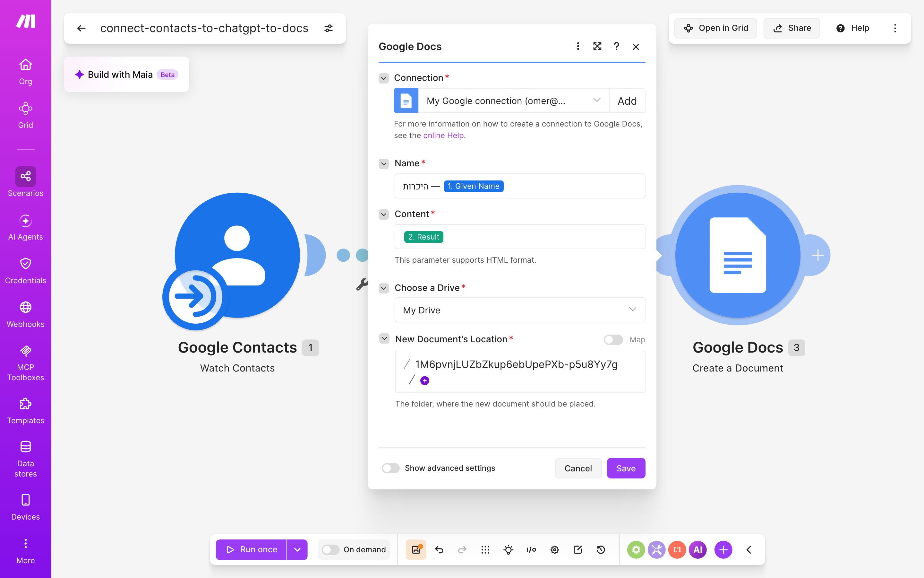Collapse the Name field chevron
The height and width of the screenshot is (578, 924).
384,164
